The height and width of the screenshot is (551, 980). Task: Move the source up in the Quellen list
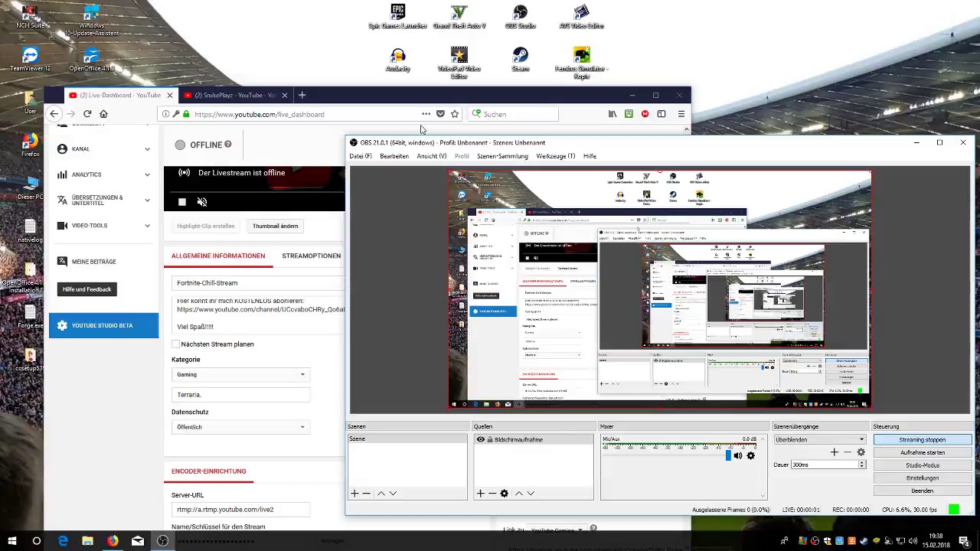518,494
